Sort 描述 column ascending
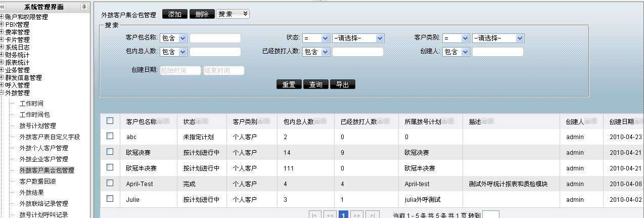This screenshot has width=644, height=218. [x=484, y=121]
